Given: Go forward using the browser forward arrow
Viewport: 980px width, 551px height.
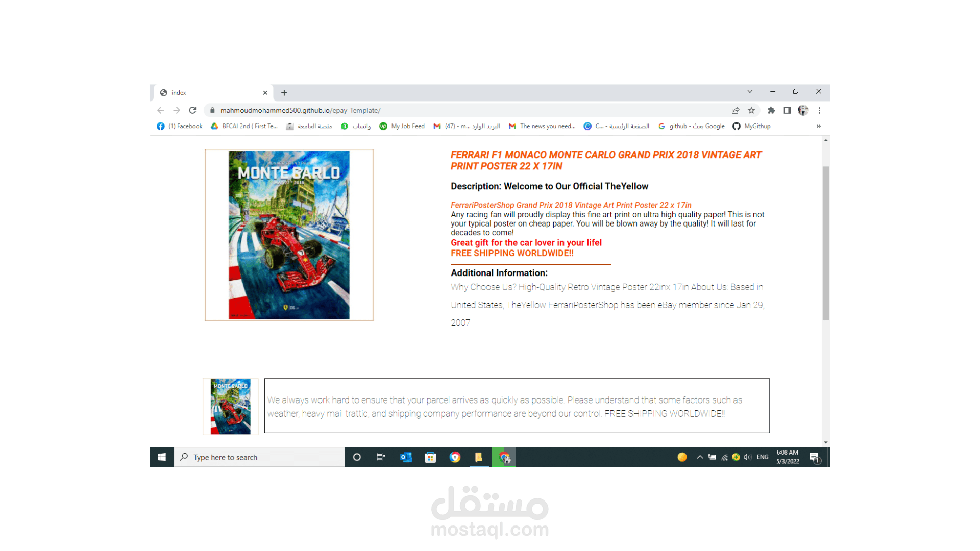Looking at the screenshot, I should click(177, 110).
